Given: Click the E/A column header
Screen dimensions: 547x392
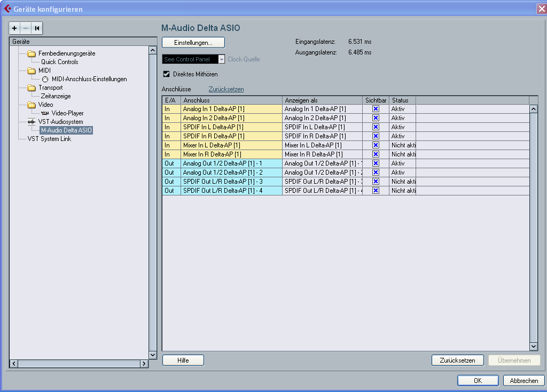Looking at the screenshot, I should 171,100.
